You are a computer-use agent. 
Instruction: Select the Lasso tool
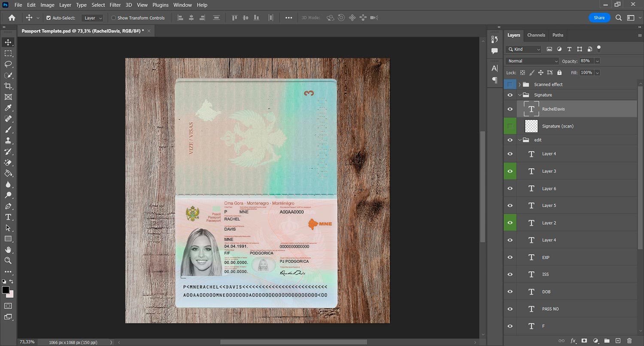pos(8,64)
